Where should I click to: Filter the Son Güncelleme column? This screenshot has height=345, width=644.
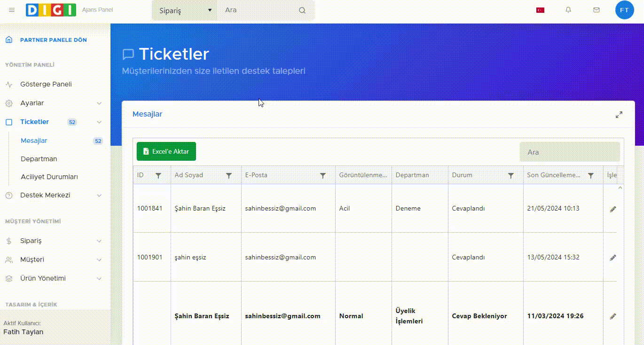coord(591,176)
